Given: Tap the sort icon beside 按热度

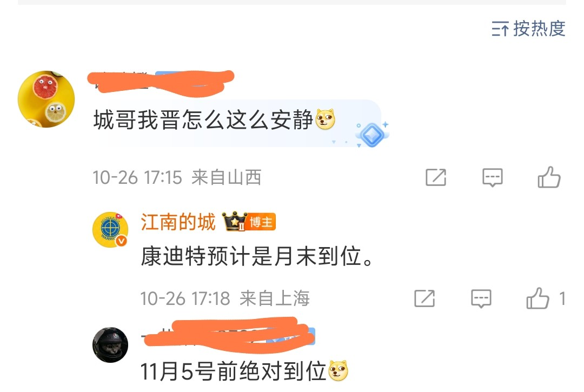Looking at the screenshot, I should [x=500, y=29].
